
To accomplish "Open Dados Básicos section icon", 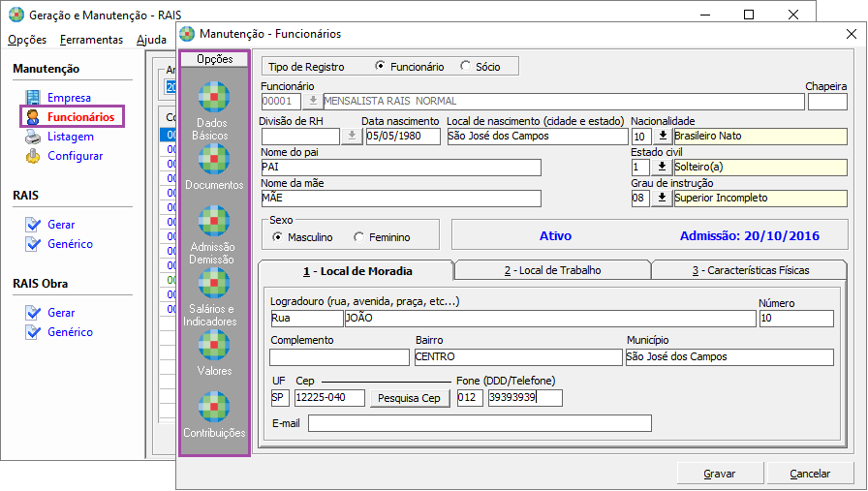I will (x=214, y=97).
